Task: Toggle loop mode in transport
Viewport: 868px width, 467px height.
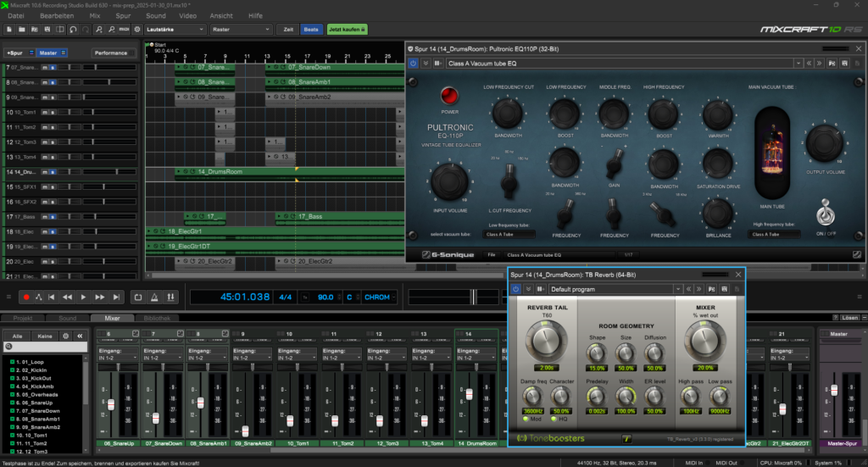Action: [x=138, y=297]
